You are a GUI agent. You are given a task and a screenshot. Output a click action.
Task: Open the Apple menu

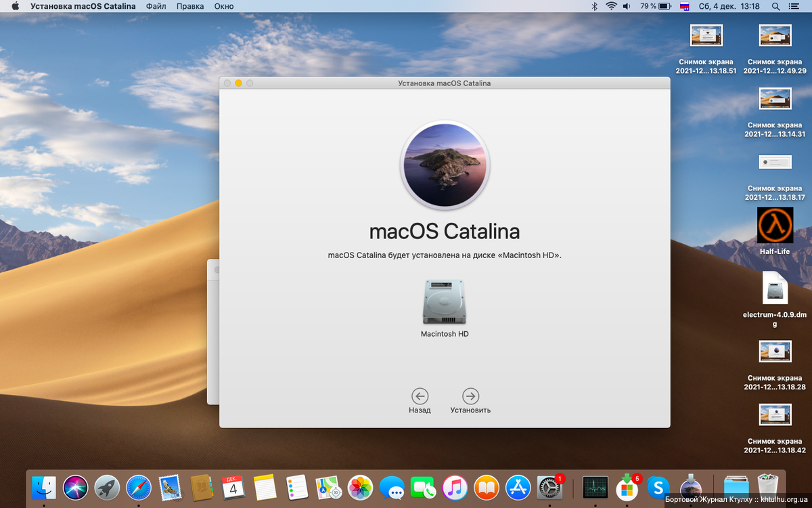click(15, 6)
